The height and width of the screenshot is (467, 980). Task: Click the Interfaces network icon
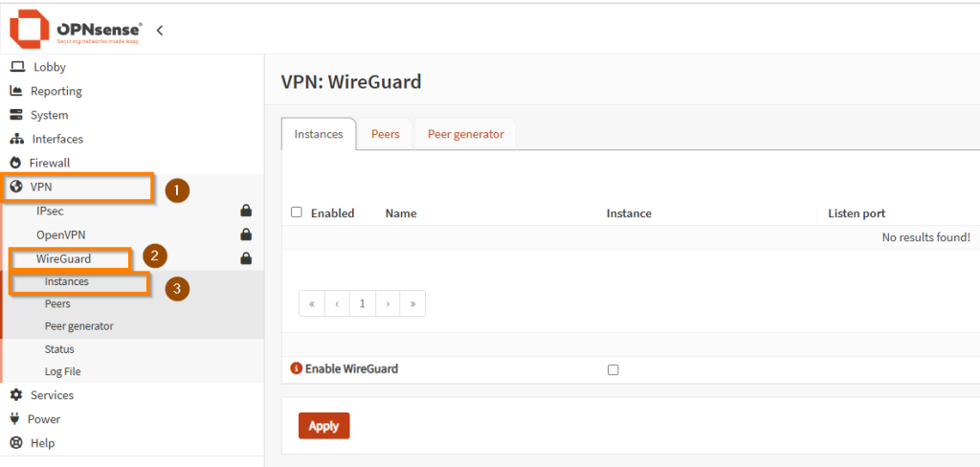[16, 139]
